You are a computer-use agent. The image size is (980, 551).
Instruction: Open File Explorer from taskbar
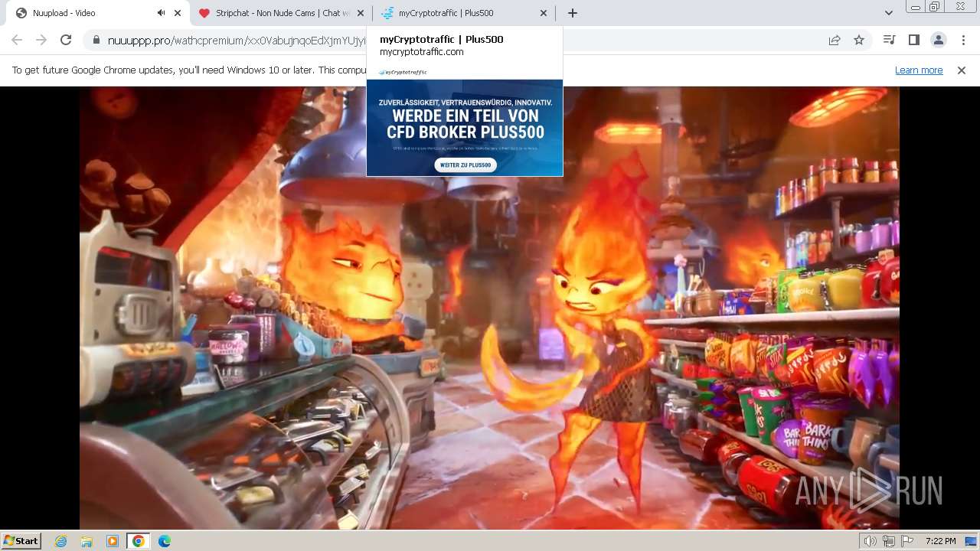point(87,541)
